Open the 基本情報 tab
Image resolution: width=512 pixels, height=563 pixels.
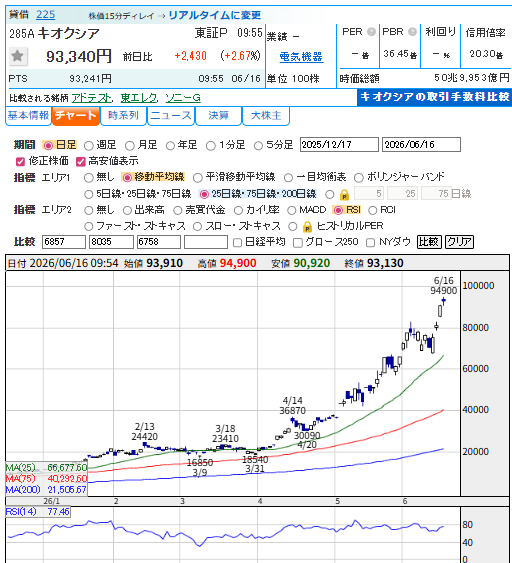(28, 116)
